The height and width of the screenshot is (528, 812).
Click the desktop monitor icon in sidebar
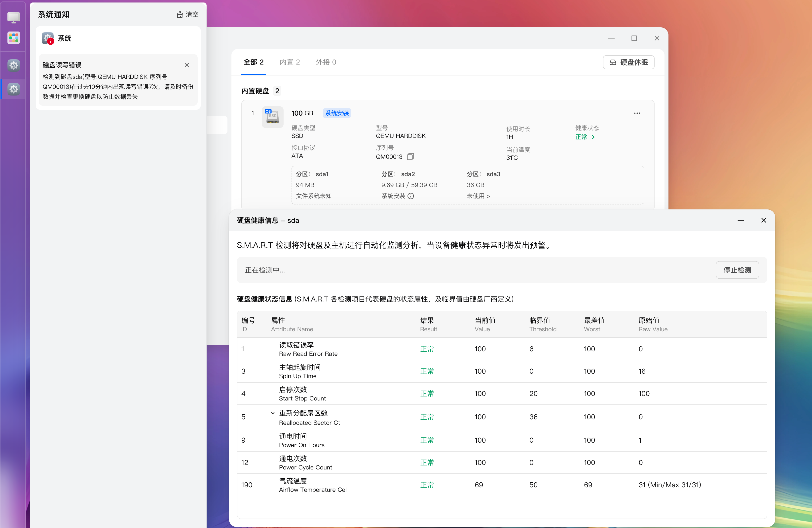14,17
